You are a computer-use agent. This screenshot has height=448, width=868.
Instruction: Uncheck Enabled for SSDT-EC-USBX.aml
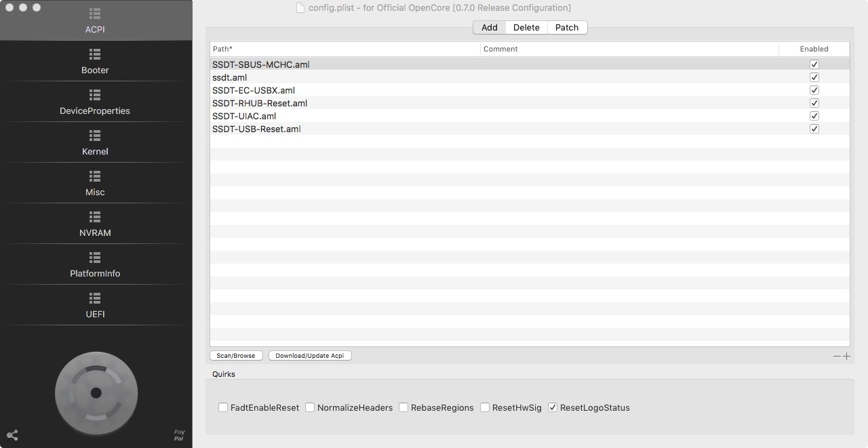(814, 90)
